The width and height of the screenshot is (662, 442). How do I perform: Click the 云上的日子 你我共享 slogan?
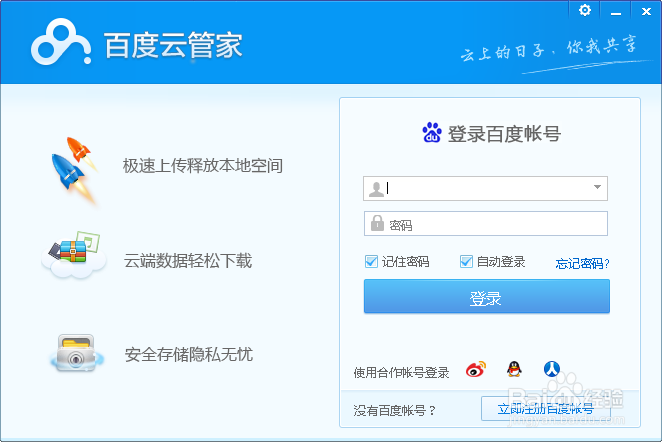pyautogui.click(x=549, y=50)
